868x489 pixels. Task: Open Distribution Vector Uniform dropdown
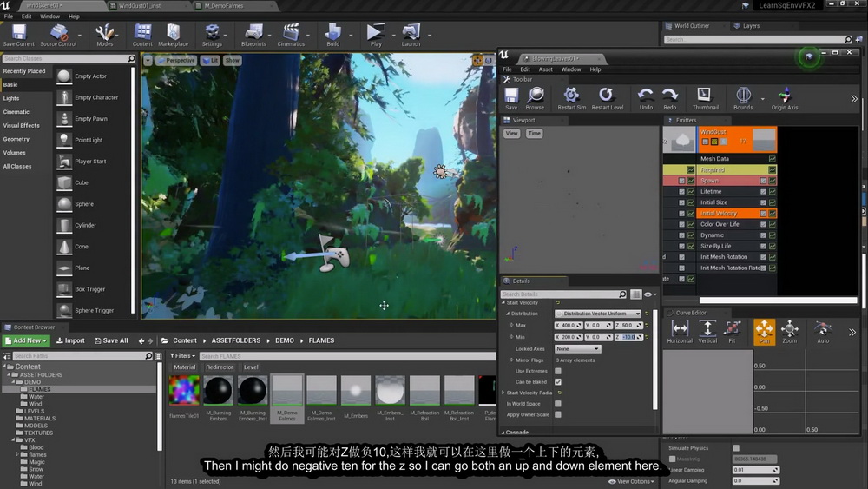coord(598,314)
